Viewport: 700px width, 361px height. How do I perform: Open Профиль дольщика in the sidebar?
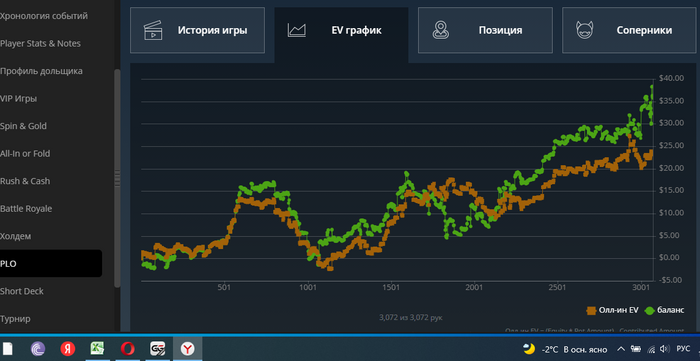click(x=41, y=71)
